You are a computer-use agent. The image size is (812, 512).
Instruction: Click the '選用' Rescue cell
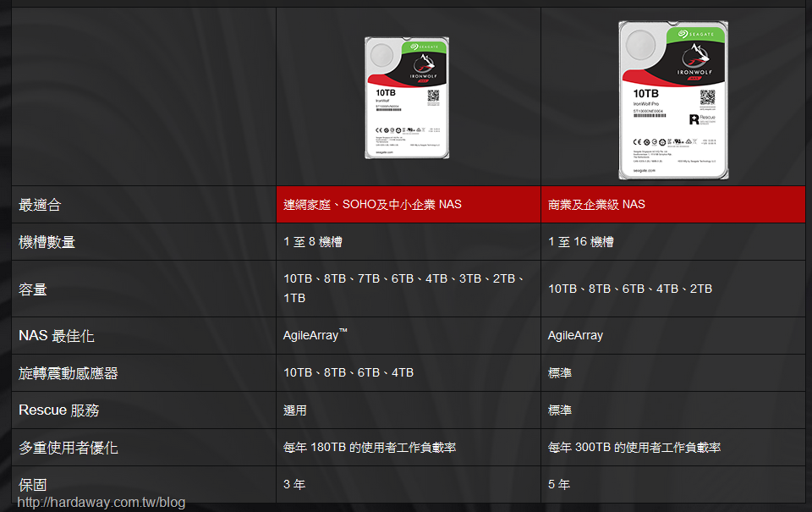point(409,410)
